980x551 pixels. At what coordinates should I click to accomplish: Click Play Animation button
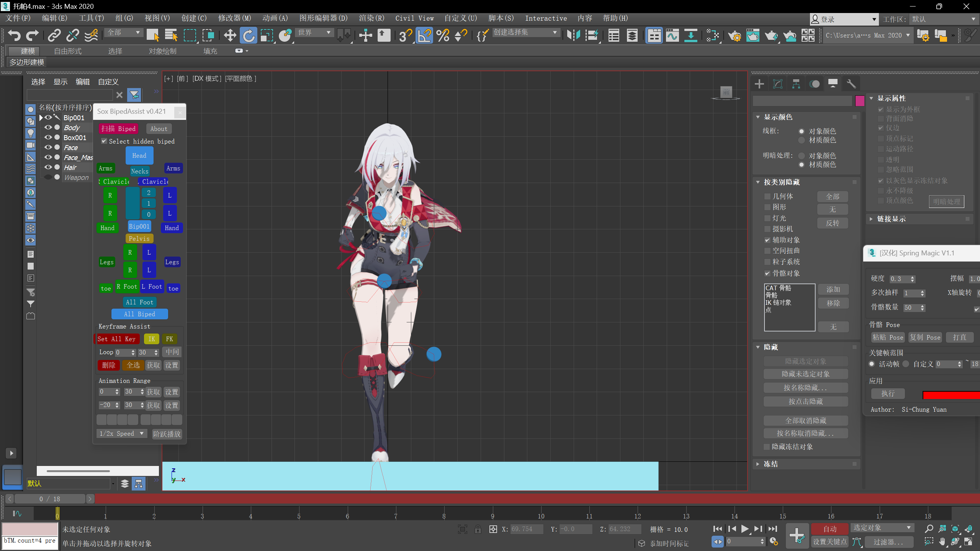pyautogui.click(x=745, y=529)
